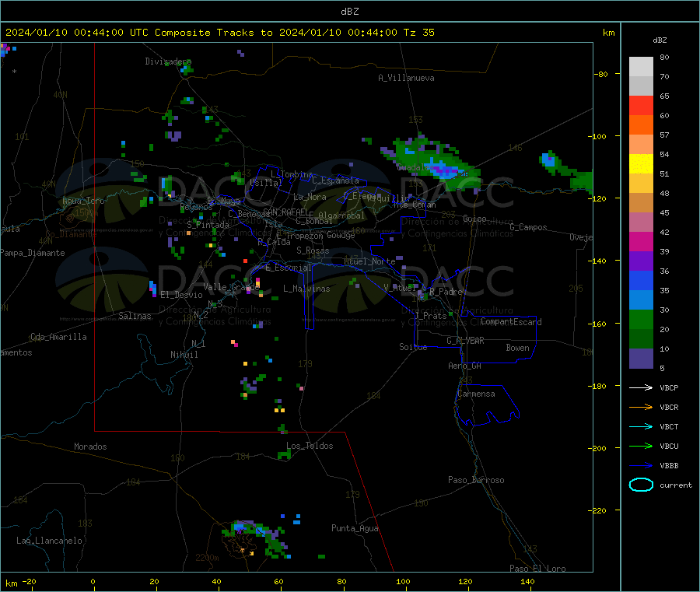Select the 60-65 dBZ red color swatch
This screenshot has width=700, height=592.
[641, 105]
